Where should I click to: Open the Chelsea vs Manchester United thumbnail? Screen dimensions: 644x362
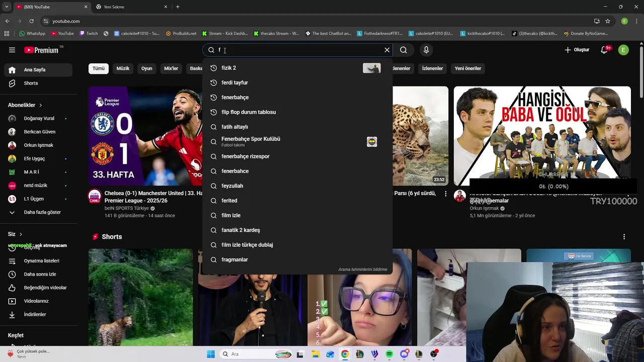point(145,136)
